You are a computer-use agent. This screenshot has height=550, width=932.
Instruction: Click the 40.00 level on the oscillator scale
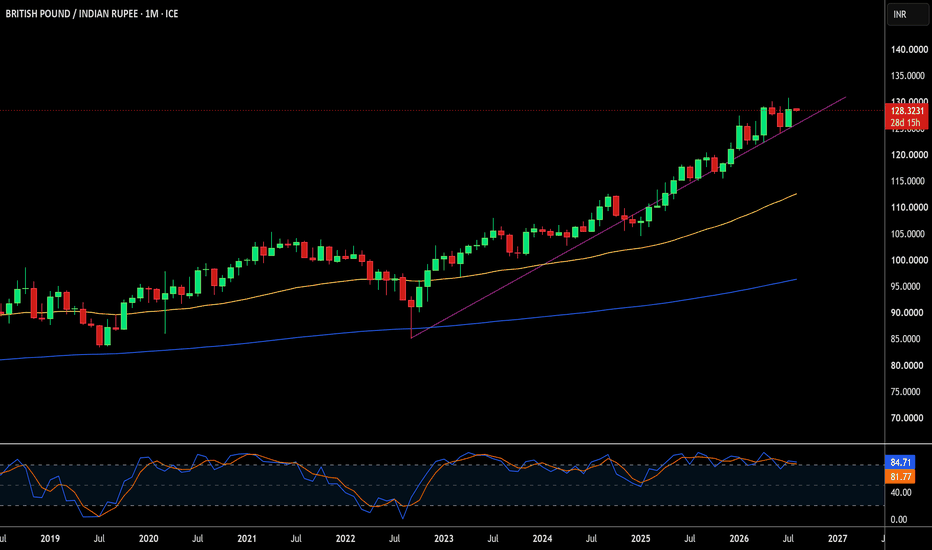coord(900,492)
